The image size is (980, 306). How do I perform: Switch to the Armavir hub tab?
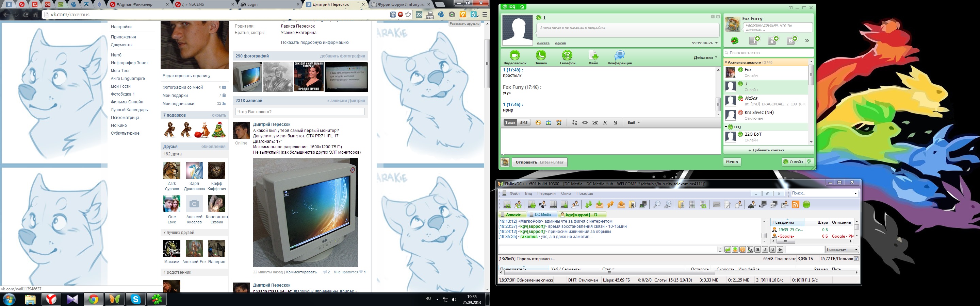coord(512,215)
